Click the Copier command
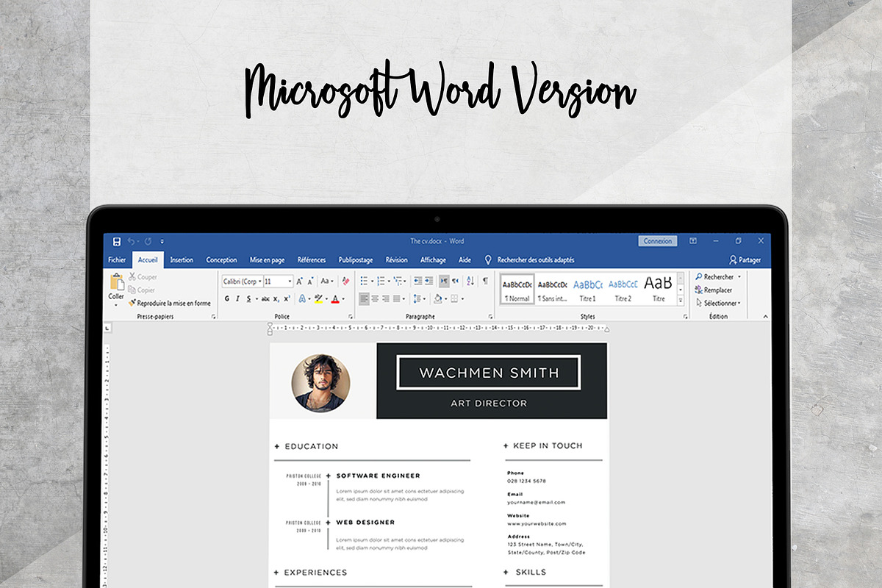 pyautogui.click(x=142, y=290)
